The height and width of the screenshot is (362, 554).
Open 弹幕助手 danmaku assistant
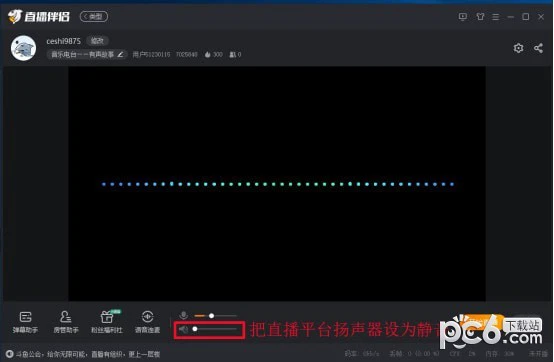pyautogui.click(x=25, y=322)
